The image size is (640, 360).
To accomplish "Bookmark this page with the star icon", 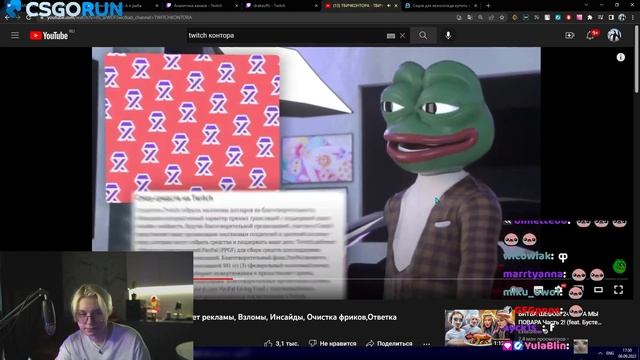I will 502,18.
